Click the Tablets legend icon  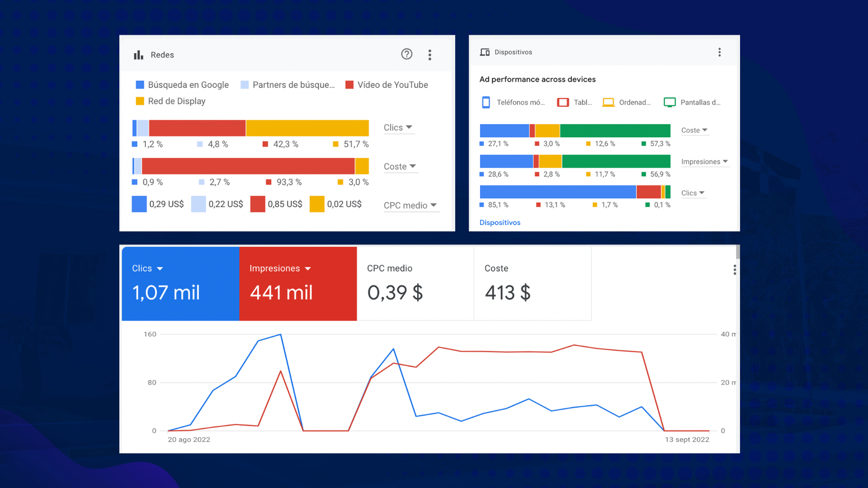pos(563,102)
